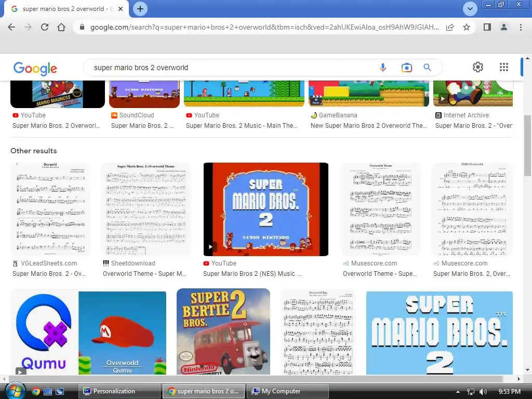Click the horizontal scrollbar right arrow
532x399 pixels.
[x=519, y=379]
